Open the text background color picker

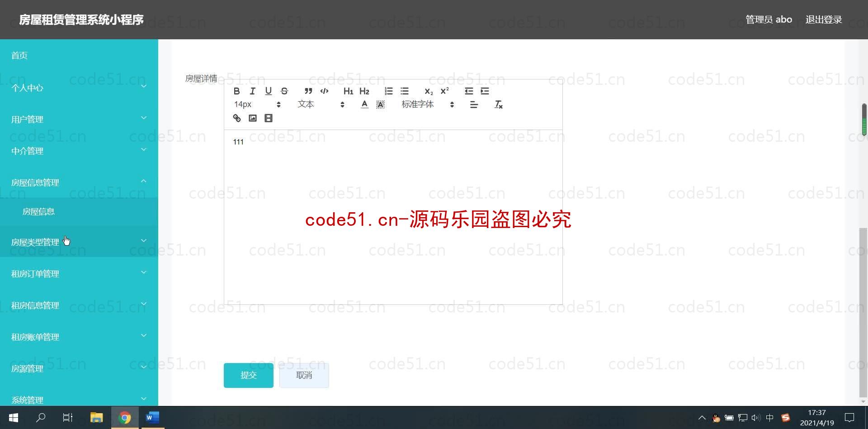[x=380, y=105]
